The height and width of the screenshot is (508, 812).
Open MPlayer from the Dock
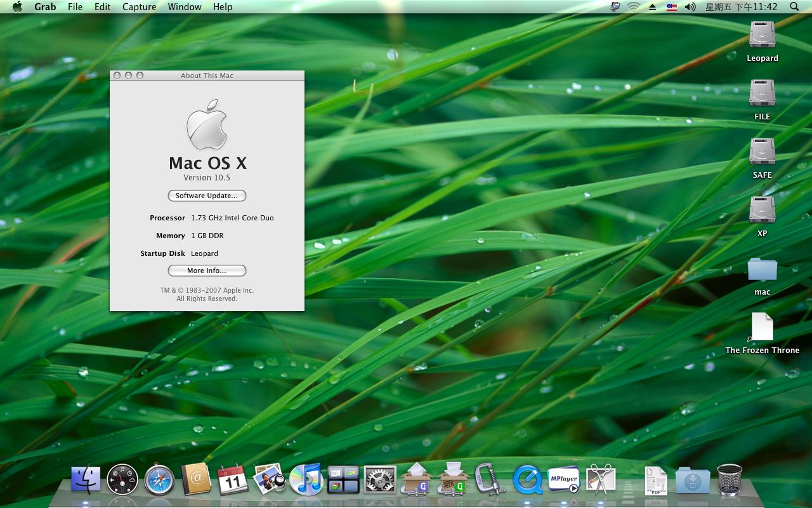click(x=564, y=479)
